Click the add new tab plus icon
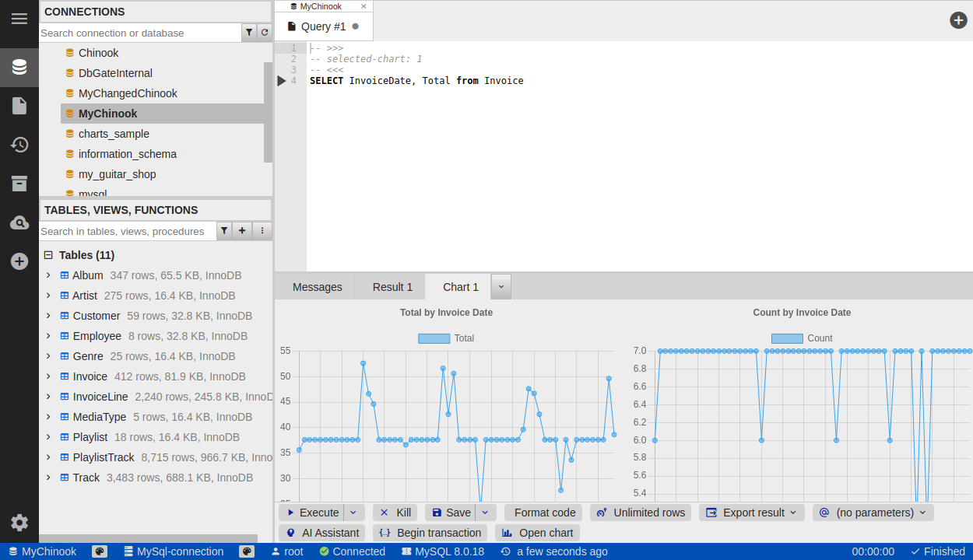This screenshot has height=560, width=973. tap(958, 20)
